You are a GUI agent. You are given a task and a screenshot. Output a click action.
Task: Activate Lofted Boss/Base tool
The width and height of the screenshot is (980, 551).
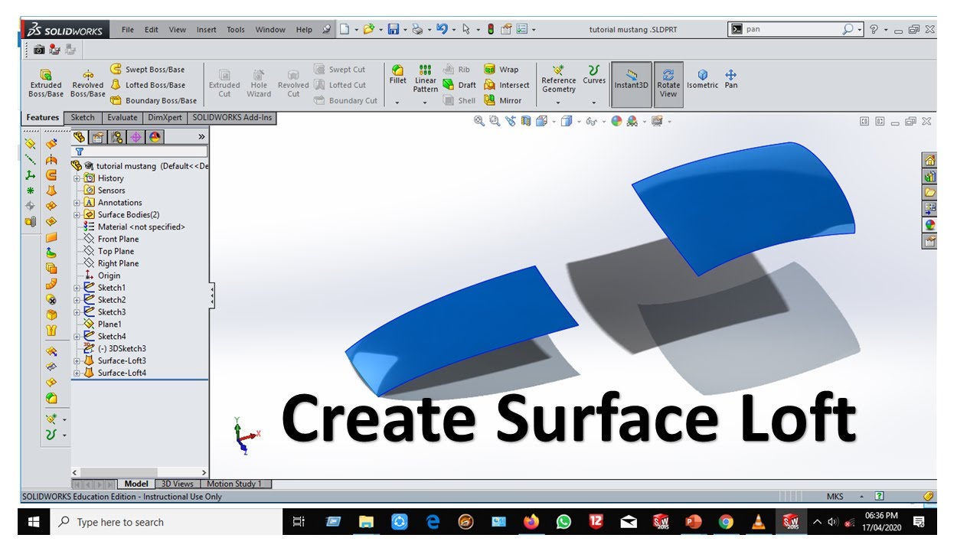148,85
